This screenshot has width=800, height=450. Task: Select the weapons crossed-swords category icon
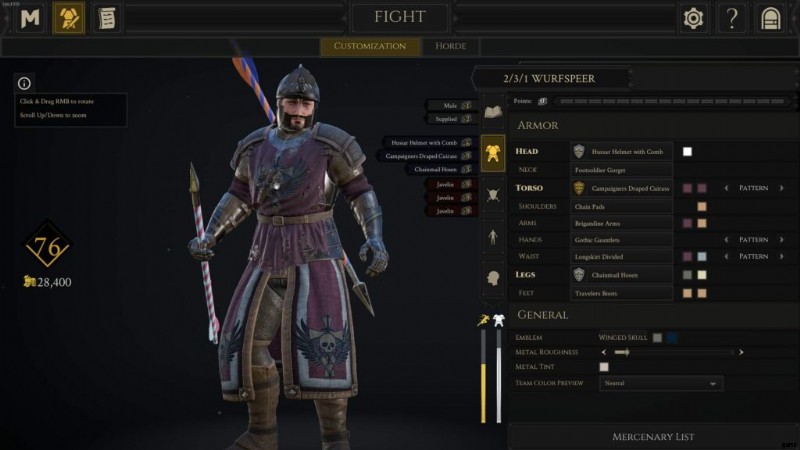pyautogui.click(x=492, y=195)
